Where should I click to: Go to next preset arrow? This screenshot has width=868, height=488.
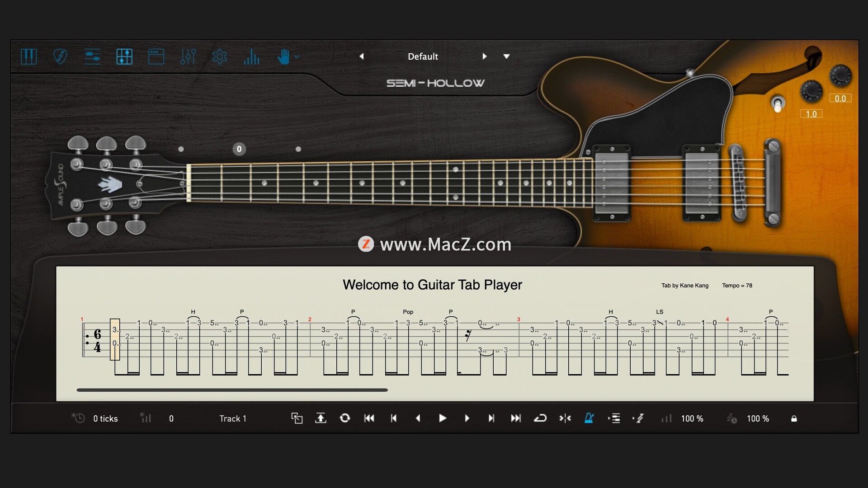point(484,56)
